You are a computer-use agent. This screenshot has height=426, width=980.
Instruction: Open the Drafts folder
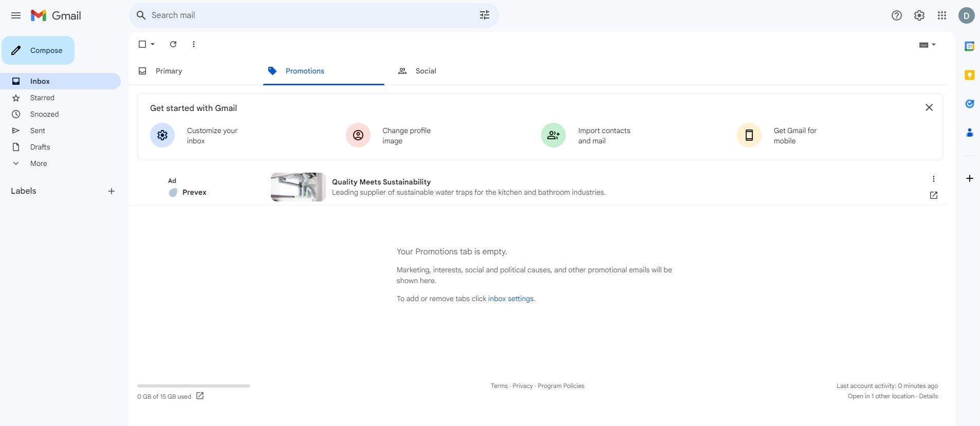pyautogui.click(x=60, y=147)
